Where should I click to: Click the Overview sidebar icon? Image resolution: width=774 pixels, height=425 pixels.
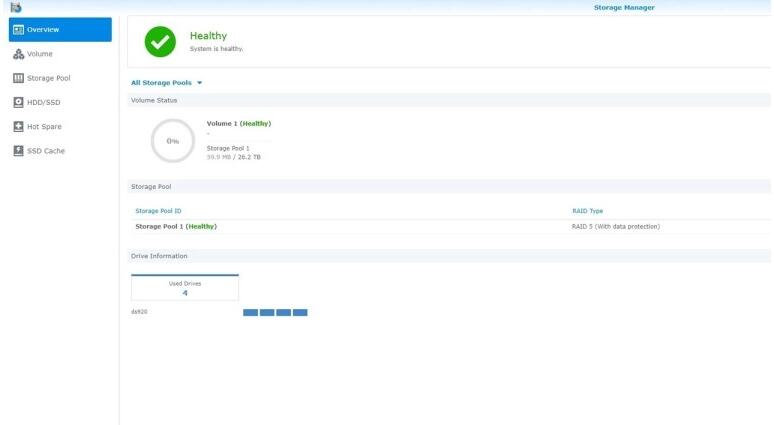pos(18,30)
